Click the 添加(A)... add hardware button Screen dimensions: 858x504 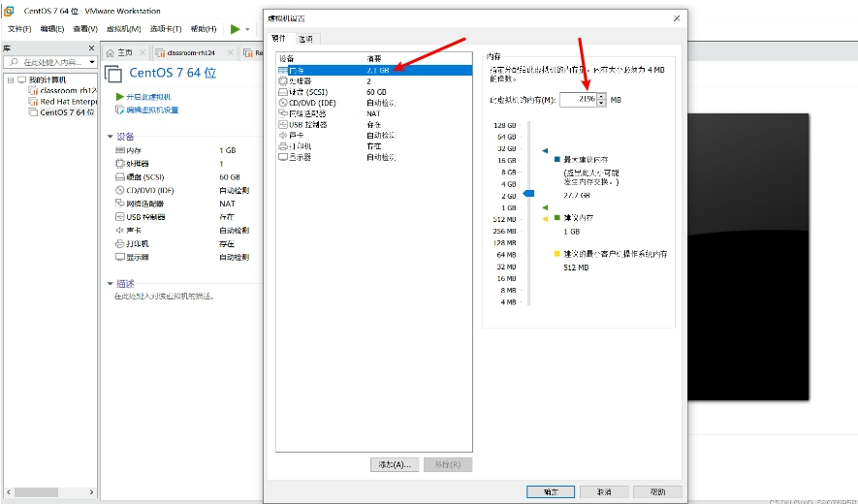(x=395, y=464)
